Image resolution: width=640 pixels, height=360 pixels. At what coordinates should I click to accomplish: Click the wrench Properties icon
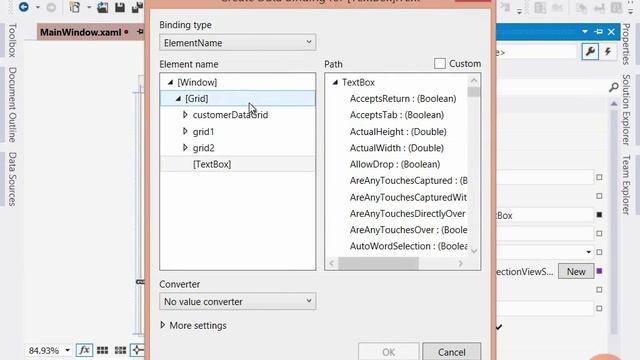coord(590,51)
